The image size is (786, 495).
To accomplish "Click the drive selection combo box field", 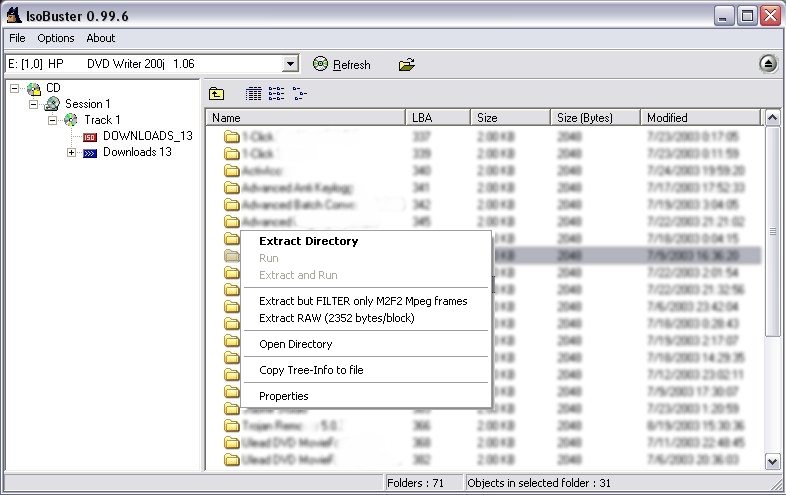I will point(152,64).
